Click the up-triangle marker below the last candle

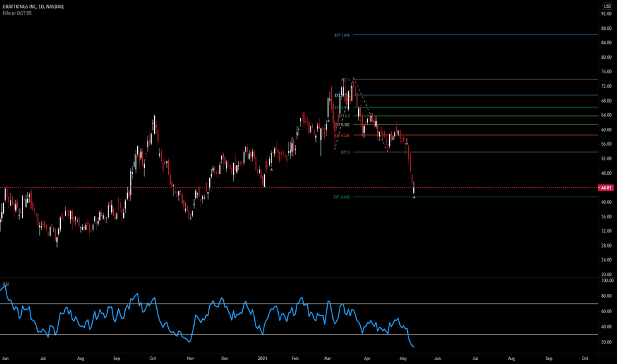(414, 197)
